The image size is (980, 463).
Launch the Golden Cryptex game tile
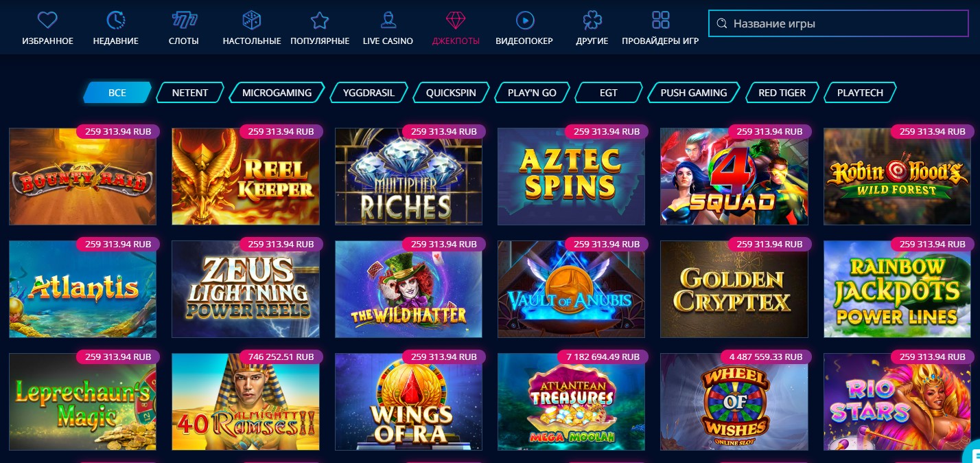click(734, 289)
